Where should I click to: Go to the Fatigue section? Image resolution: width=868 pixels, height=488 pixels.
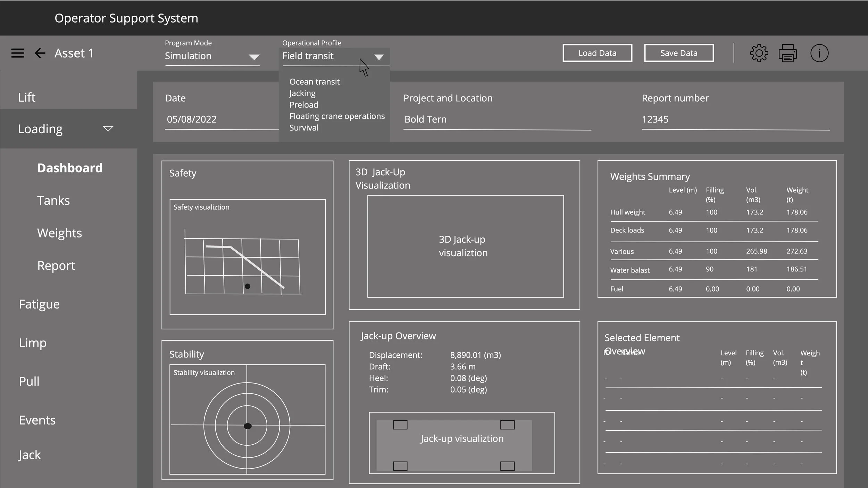pos(39,304)
